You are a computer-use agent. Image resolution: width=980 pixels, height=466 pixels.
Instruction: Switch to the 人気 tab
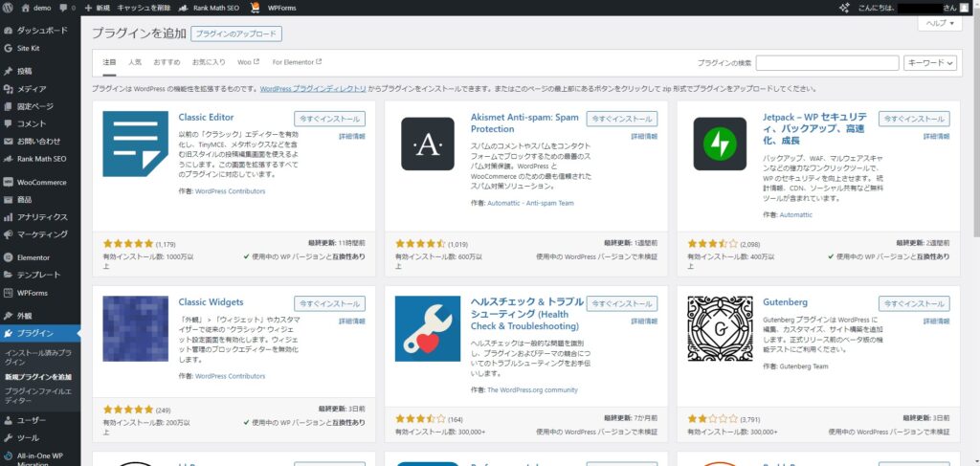tap(134, 62)
